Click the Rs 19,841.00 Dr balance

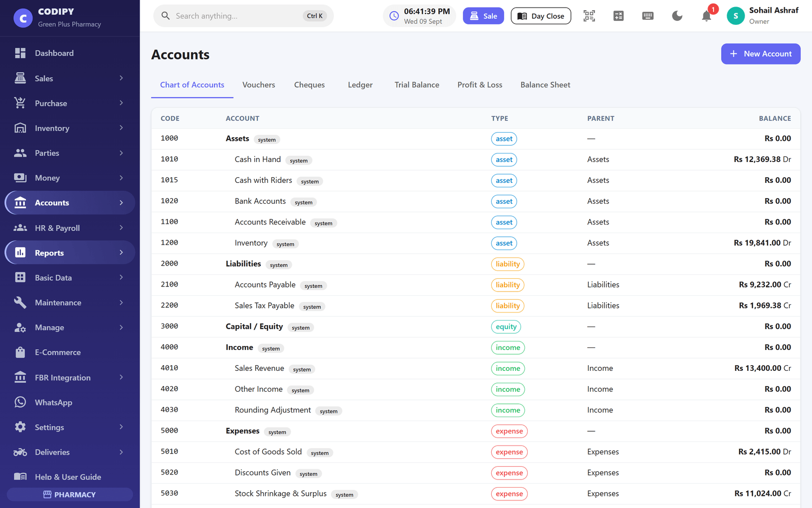point(762,243)
